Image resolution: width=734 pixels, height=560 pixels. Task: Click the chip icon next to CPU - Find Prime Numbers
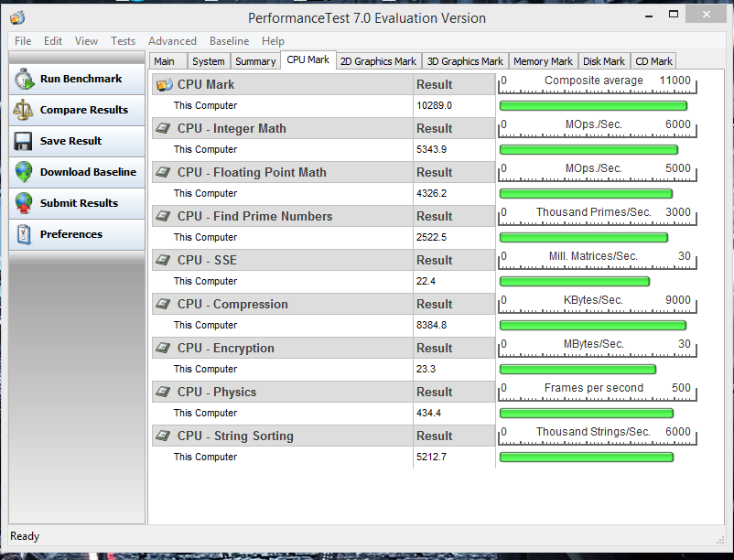163,216
